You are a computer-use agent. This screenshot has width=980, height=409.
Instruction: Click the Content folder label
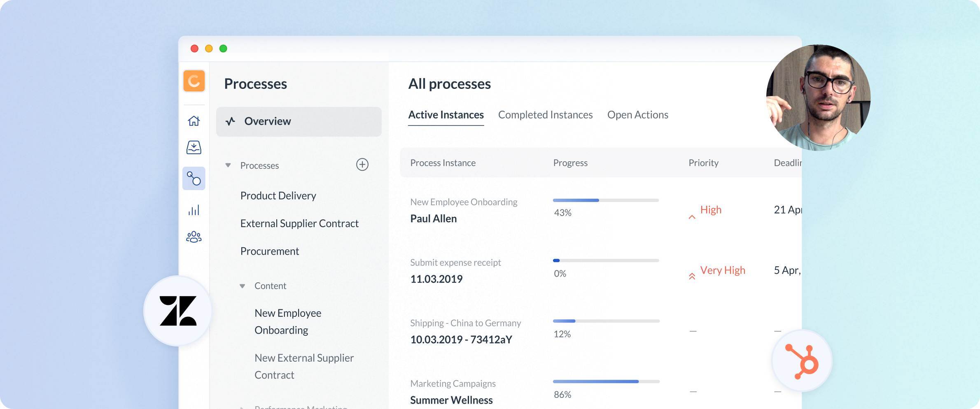click(x=270, y=286)
